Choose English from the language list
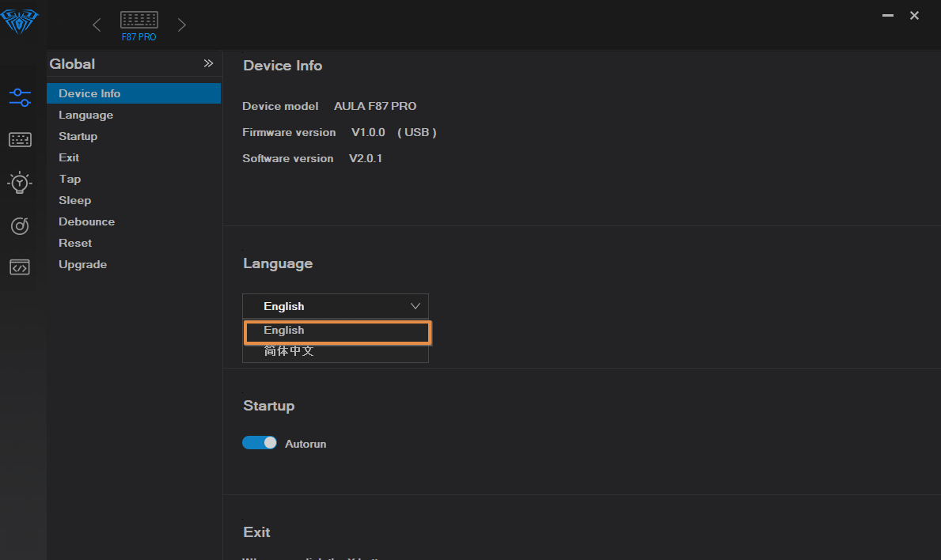This screenshot has height=560, width=941. pos(337,332)
